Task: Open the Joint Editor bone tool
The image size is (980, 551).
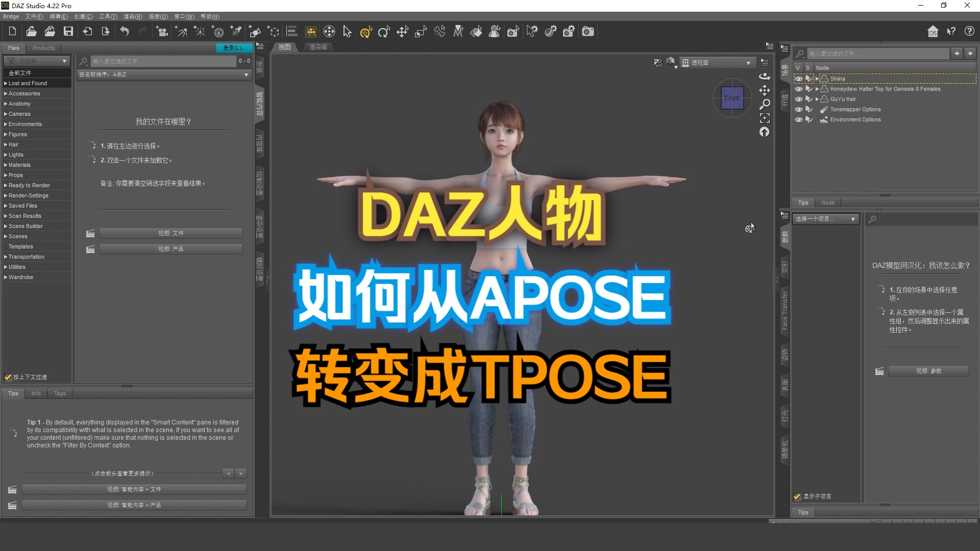Action: (439, 31)
